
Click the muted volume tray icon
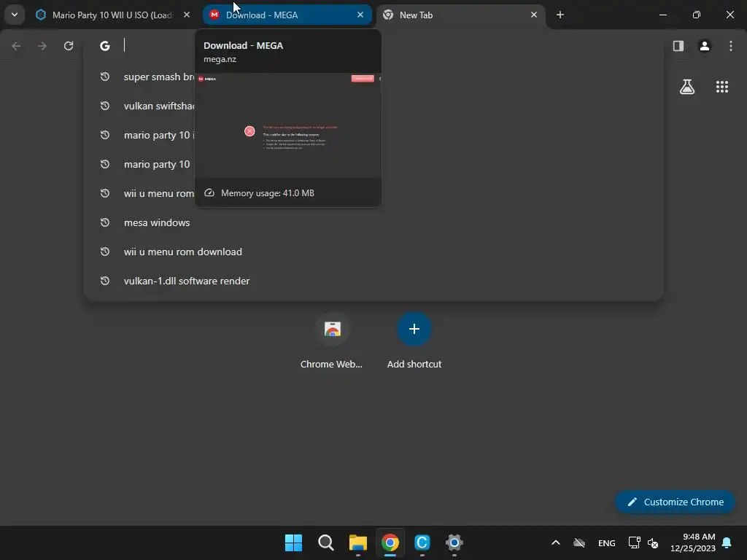tap(653, 542)
